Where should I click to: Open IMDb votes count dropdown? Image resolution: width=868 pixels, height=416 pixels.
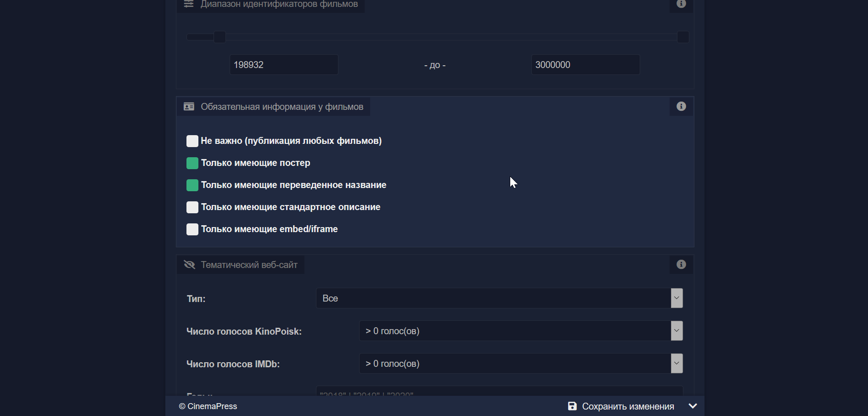coord(520,364)
